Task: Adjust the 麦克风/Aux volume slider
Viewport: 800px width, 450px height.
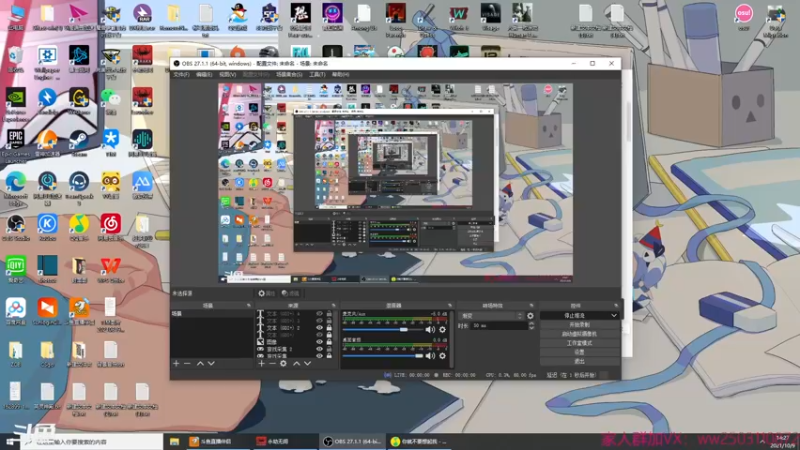Action: 383,330
